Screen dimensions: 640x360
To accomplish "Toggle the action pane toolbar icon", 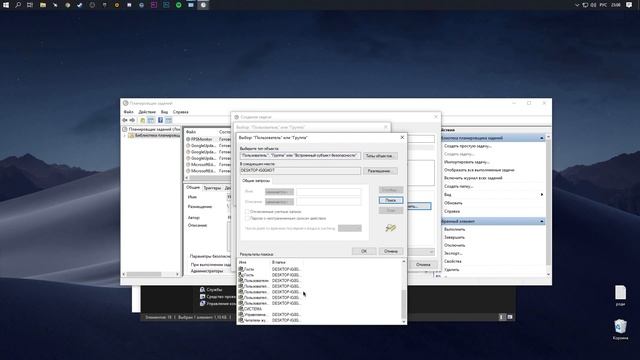I will (169, 120).
